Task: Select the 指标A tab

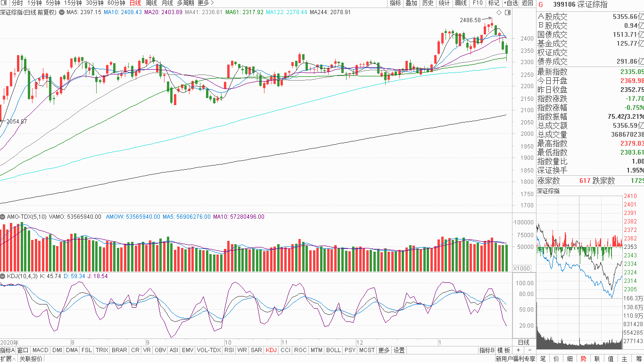Action: tap(8, 350)
